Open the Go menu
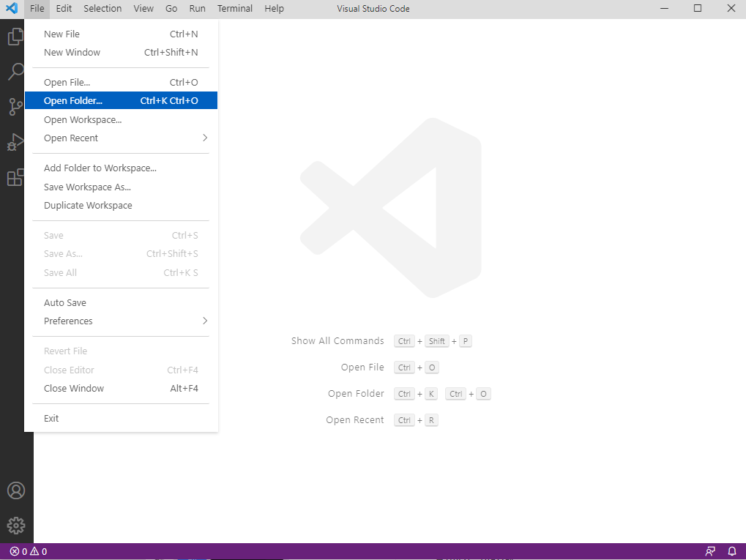 tap(171, 9)
